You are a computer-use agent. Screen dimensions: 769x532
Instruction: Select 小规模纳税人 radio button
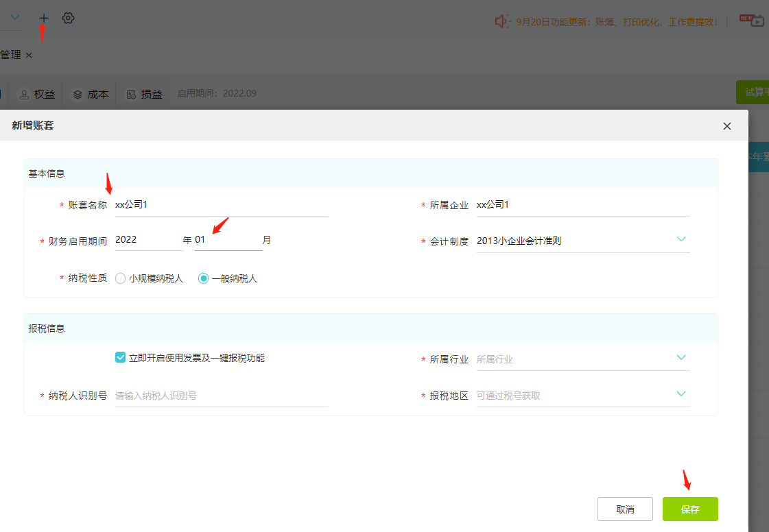(121, 279)
